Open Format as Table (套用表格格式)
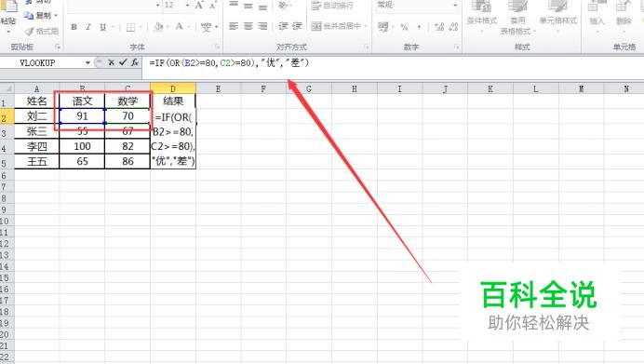Viewport: 644px width, 364px height. pyautogui.click(x=517, y=18)
